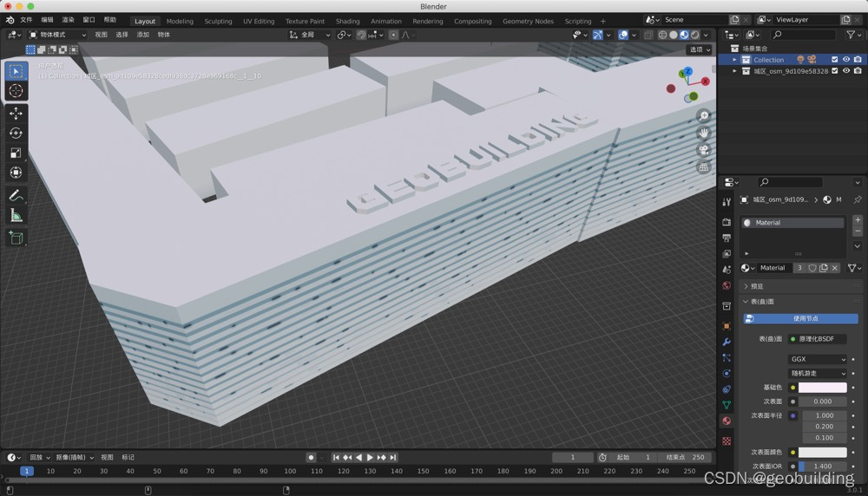Select the Scale tool
Viewport: 868px width, 496px height.
click(16, 153)
